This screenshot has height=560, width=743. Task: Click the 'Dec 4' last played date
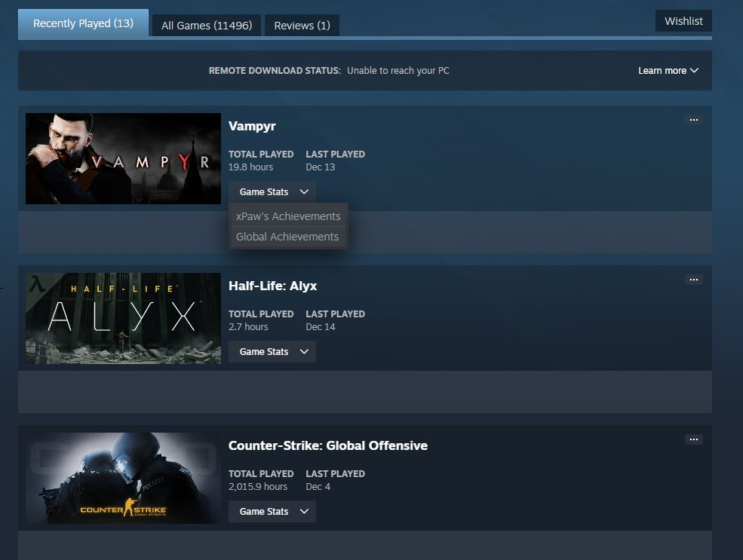(x=318, y=487)
